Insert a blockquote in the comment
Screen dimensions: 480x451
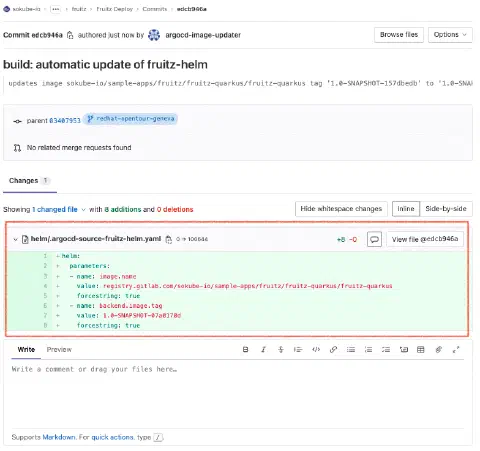tap(298, 349)
